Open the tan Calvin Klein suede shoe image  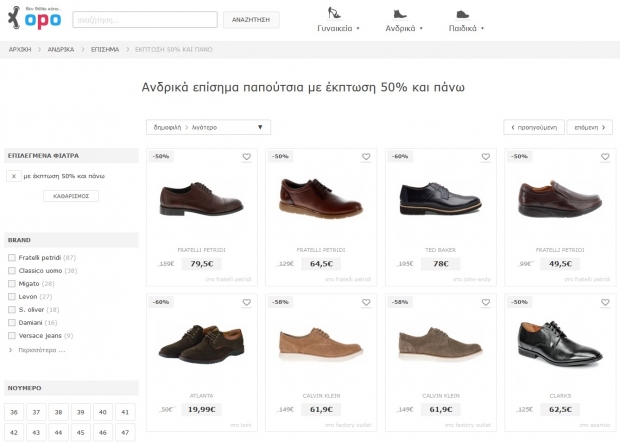(x=321, y=344)
